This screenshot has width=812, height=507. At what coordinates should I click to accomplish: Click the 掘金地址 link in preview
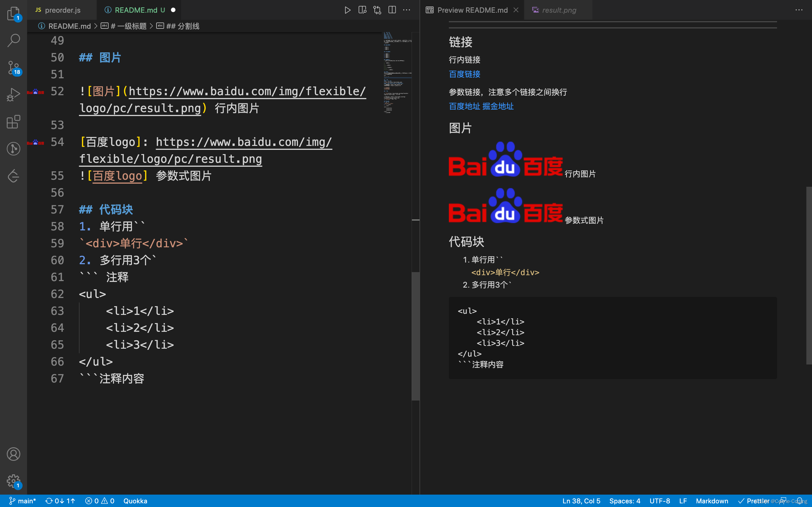(x=498, y=106)
